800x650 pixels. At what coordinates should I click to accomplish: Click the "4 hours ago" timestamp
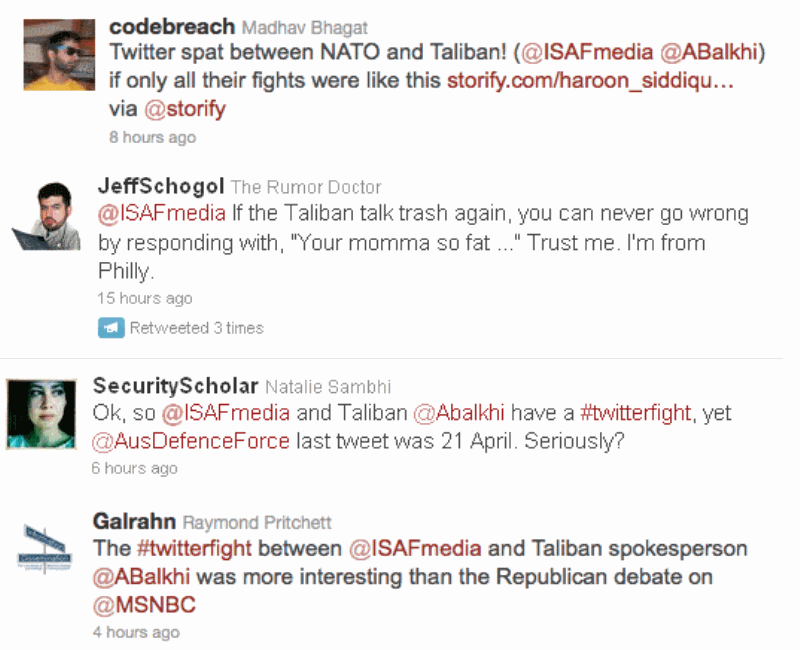(x=136, y=632)
